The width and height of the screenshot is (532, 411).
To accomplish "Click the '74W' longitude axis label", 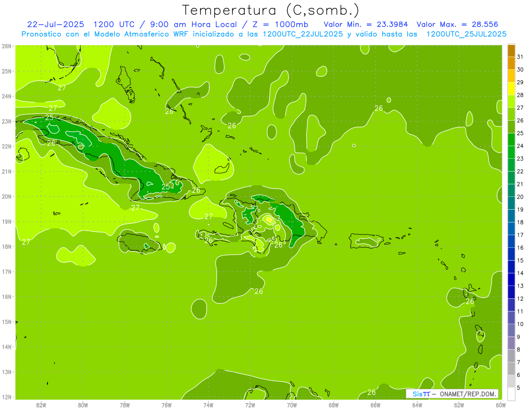I will 208,405.
